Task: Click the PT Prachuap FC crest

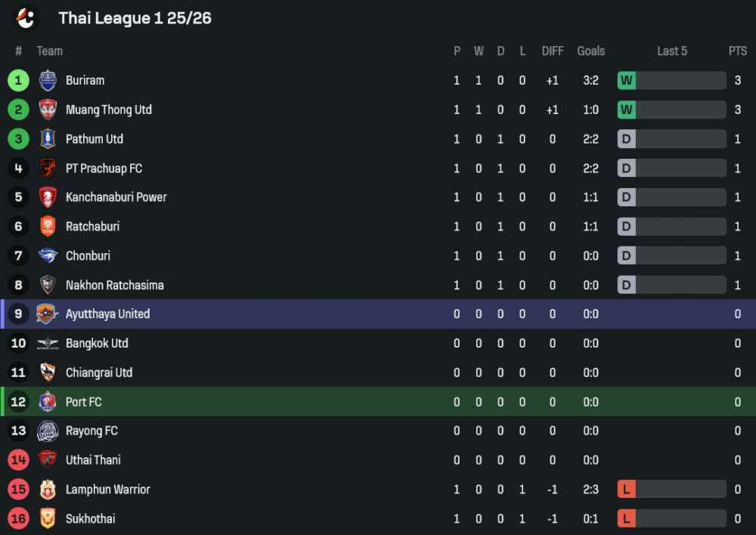Action: tap(48, 168)
